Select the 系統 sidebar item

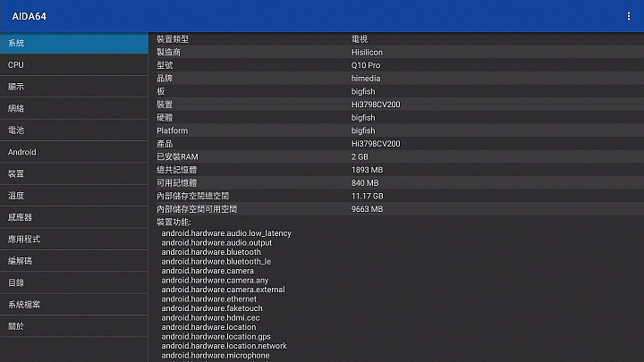pyautogui.click(x=74, y=43)
